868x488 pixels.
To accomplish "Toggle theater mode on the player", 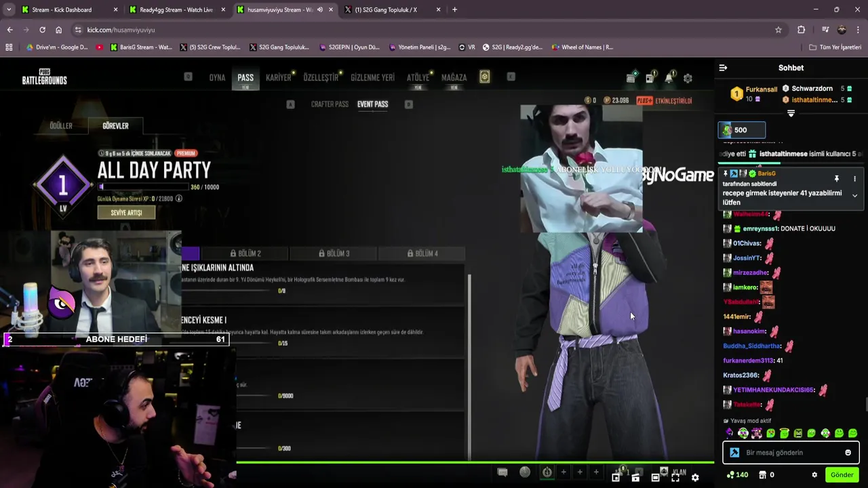I will tap(655, 478).
